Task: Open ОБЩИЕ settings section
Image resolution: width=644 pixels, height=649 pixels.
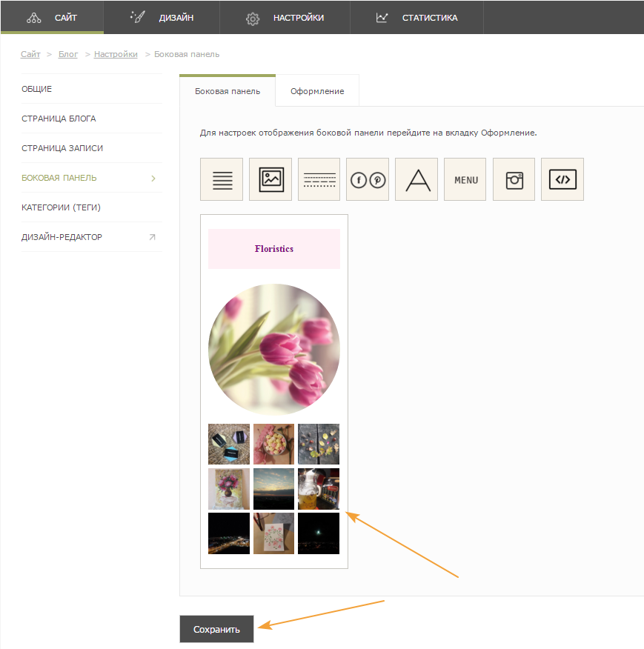Action: click(92, 89)
